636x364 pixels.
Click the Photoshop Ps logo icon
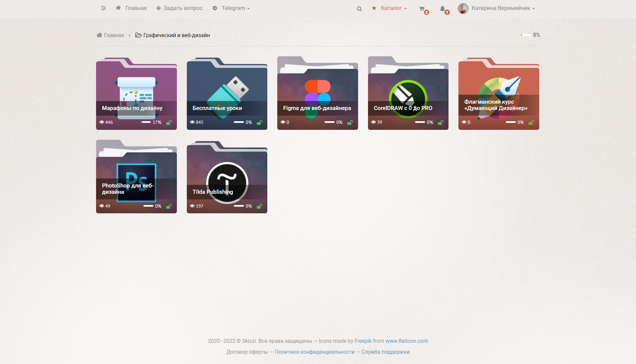[136, 182]
